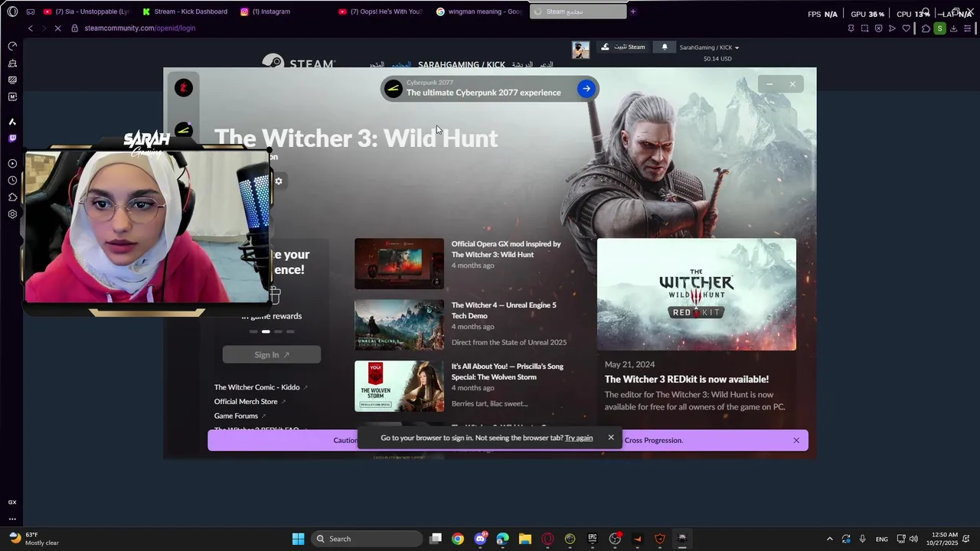Viewport: 980px width, 551px height.
Task: Open the game settings gear next to webcam
Action: tap(279, 181)
